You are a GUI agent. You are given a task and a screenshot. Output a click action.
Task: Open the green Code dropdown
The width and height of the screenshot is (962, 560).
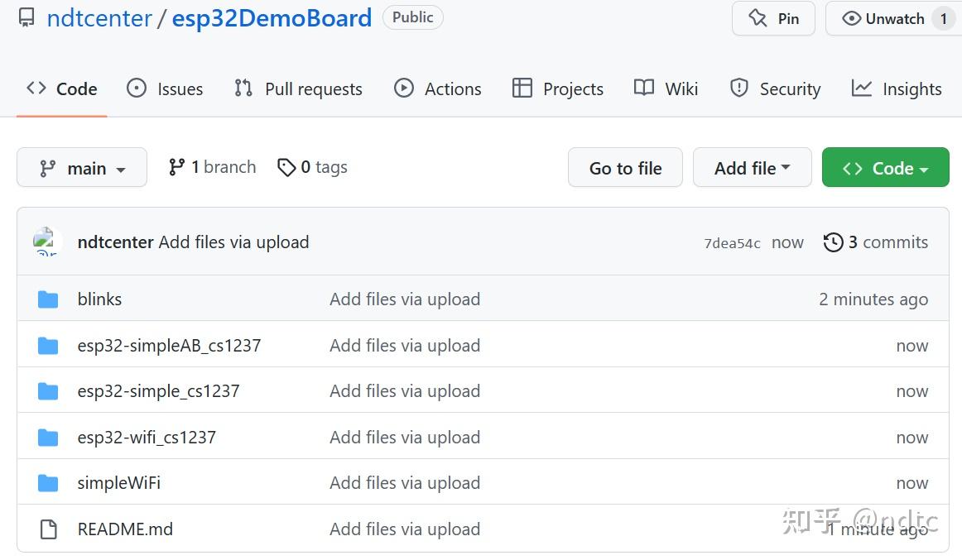pyautogui.click(x=885, y=168)
